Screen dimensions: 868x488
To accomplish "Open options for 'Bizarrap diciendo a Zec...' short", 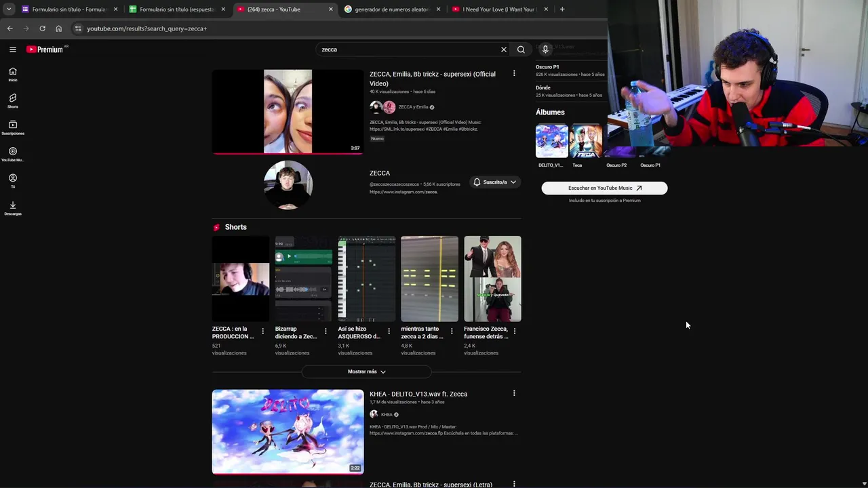I will tap(325, 331).
